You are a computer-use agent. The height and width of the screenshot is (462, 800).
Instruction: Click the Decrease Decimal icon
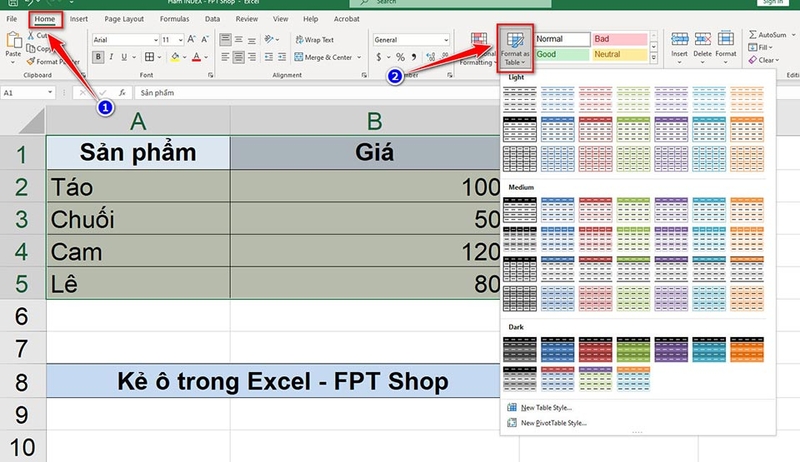click(444, 57)
